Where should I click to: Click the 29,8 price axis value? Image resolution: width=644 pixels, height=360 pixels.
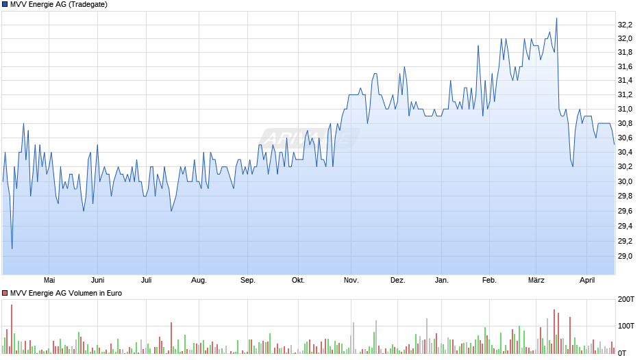625,196
